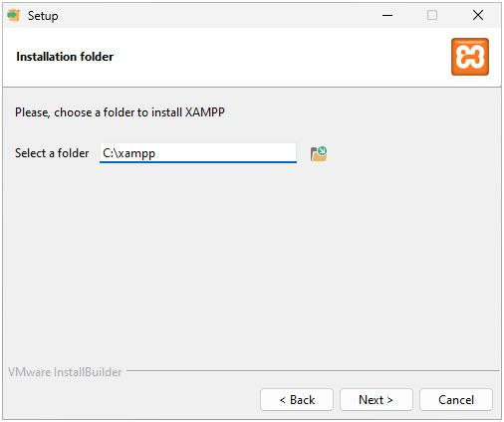
Task: Click the Setup installer icon in title bar
Action: pos(14,15)
